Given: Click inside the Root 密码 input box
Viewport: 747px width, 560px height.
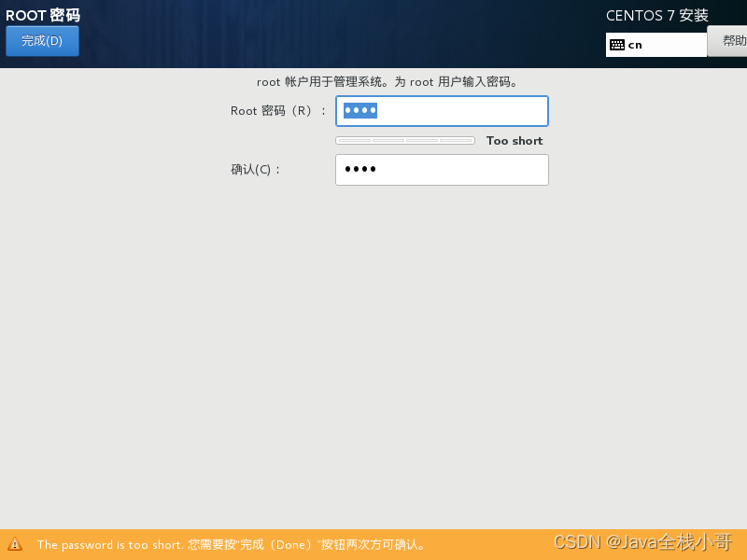Looking at the screenshot, I should (x=441, y=110).
